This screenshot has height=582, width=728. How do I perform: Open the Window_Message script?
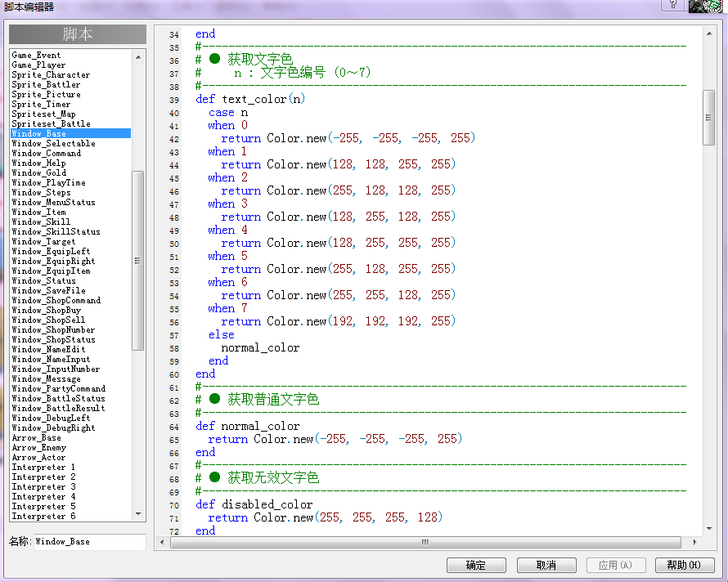coord(71,378)
